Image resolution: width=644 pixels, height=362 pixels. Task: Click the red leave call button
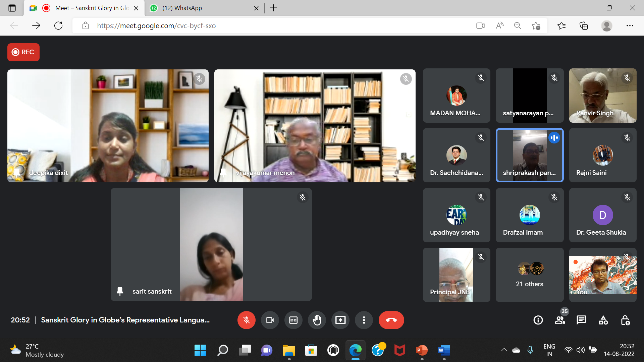(391, 320)
